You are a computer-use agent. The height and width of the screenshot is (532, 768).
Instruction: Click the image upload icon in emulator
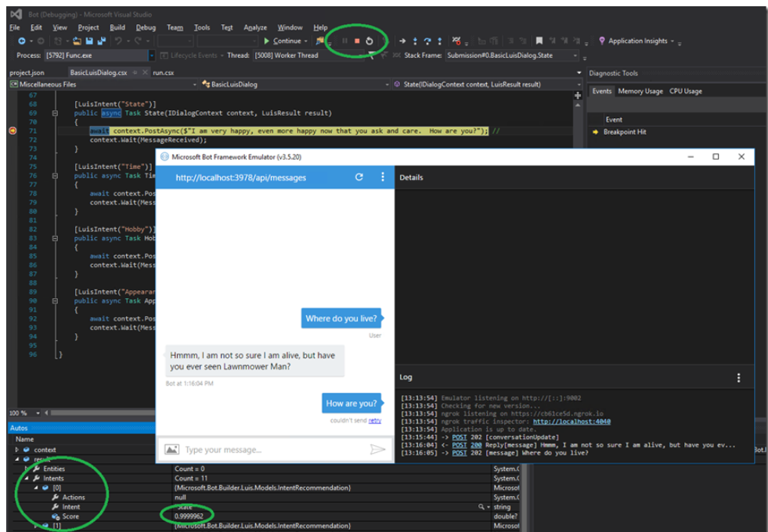(171, 449)
